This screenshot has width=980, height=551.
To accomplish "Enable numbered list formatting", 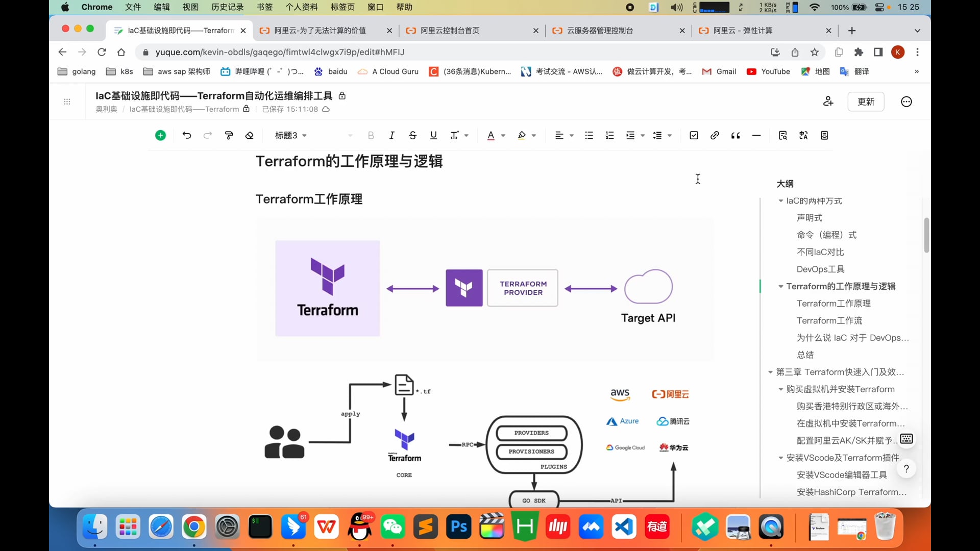I will [x=609, y=135].
